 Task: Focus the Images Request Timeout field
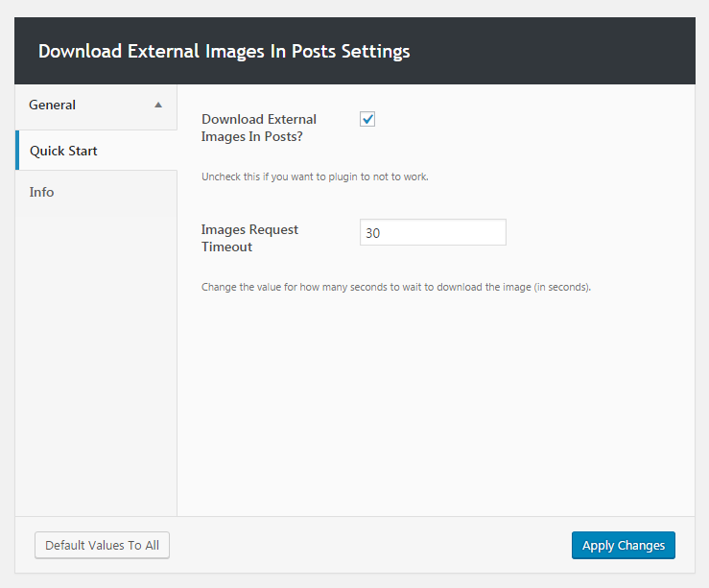pyautogui.click(x=433, y=232)
